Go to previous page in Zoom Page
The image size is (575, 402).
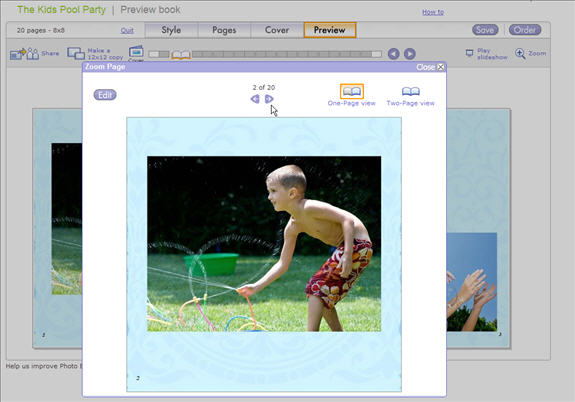pyautogui.click(x=255, y=99)
